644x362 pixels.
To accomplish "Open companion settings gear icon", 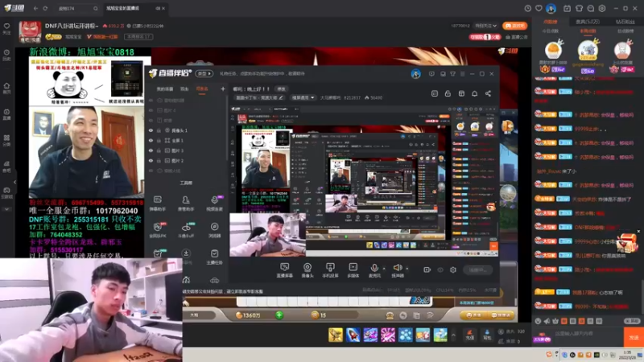I will click(x=453, y=269).
